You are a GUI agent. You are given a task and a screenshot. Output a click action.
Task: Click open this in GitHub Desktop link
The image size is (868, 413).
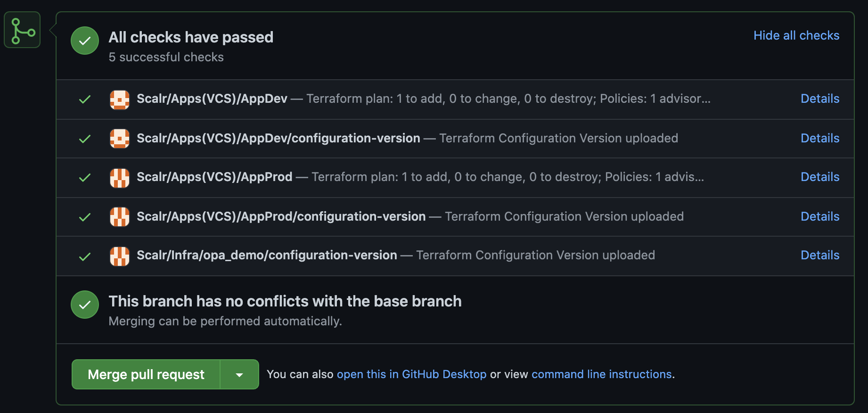pyautogui.click(x=411, y=374)
